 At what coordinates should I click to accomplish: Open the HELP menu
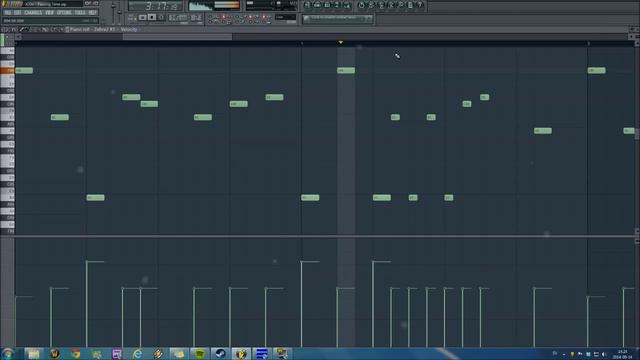point(93,13)
